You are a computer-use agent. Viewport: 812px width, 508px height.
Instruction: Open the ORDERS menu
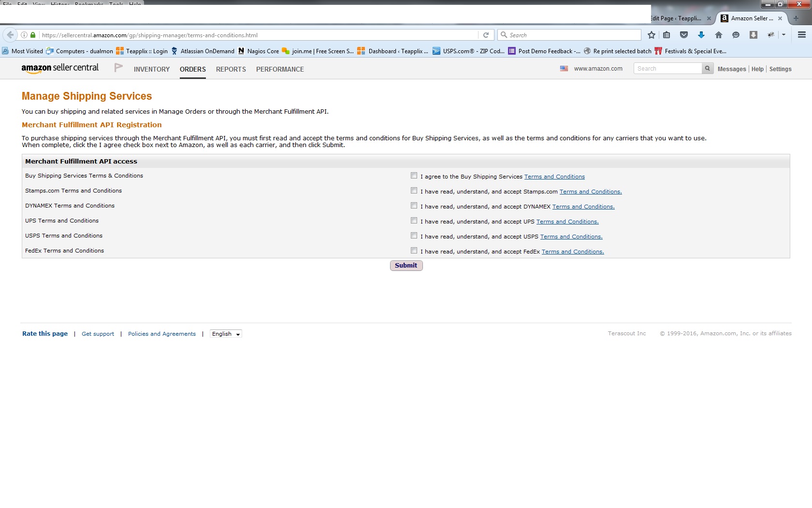(193, 69)
